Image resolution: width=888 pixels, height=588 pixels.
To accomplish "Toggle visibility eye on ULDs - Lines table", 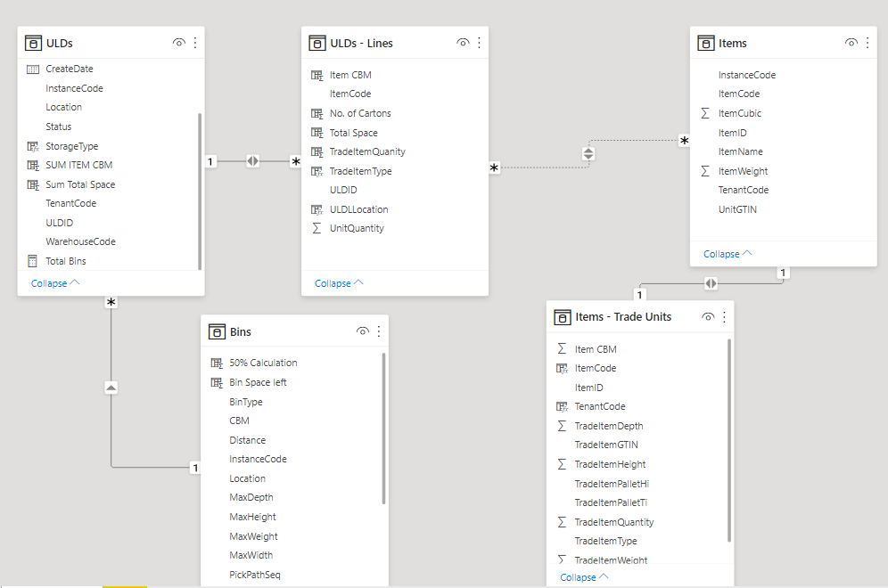I will pyautogui.click(x=463, y=43).
